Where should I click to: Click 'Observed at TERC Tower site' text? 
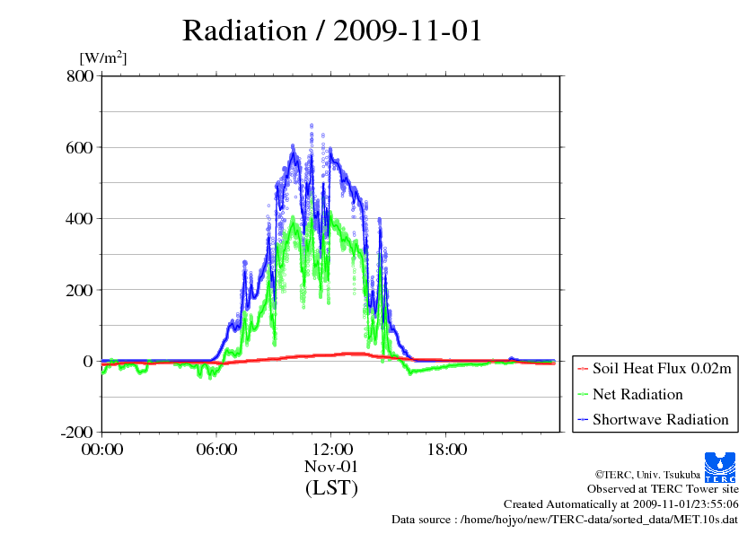pos(663,489)
